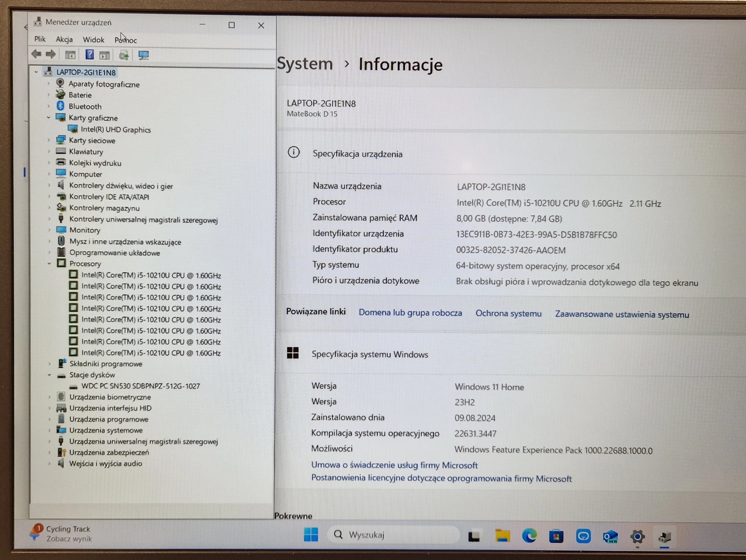The height and width of the screenshot is (560, 746).
Task: Open Outlook (new) from the taskbar
Action: click(610, 537)
